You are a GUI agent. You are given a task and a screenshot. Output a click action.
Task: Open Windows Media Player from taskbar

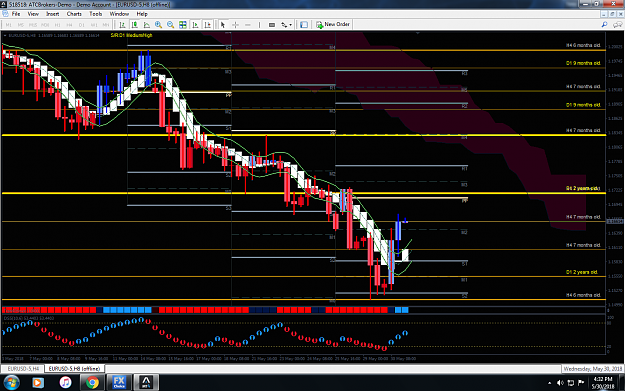click(x=37, y=383)
